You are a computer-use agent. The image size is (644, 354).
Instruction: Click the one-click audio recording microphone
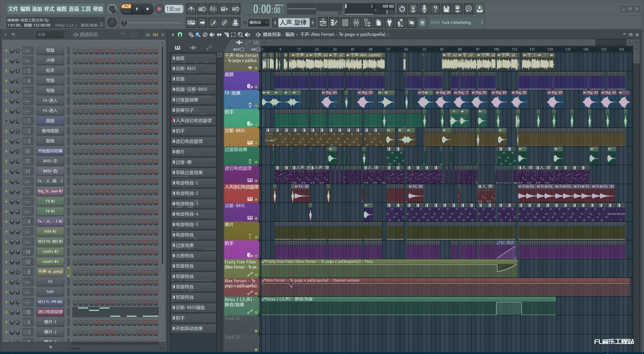424,9
